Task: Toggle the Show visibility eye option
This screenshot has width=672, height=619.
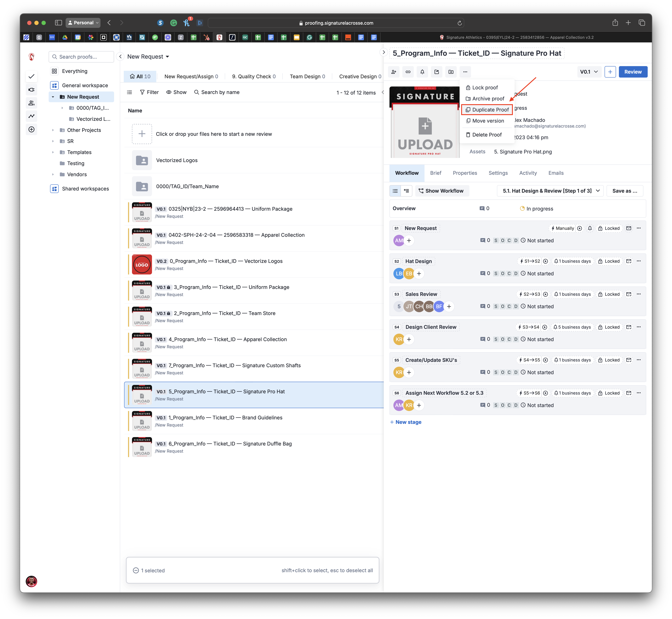Action: (176, 92)
